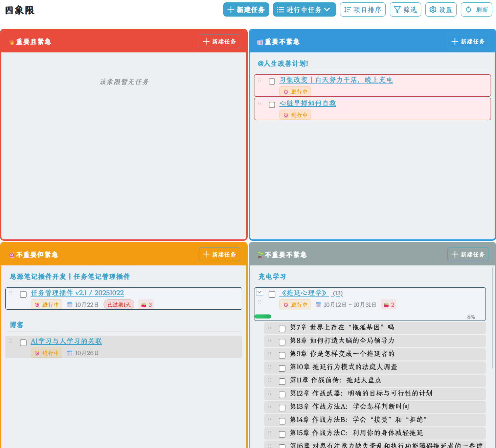Select the @人生改善计划! project heading

(283, 64)
